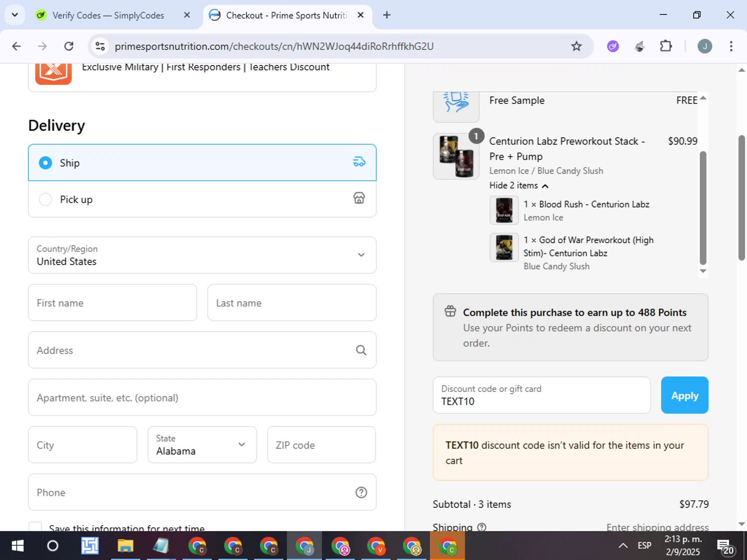The width and height of the screenshot is (747, 560).
Task: Click the Shipping help question mark icon
Action: coord(482,527)
